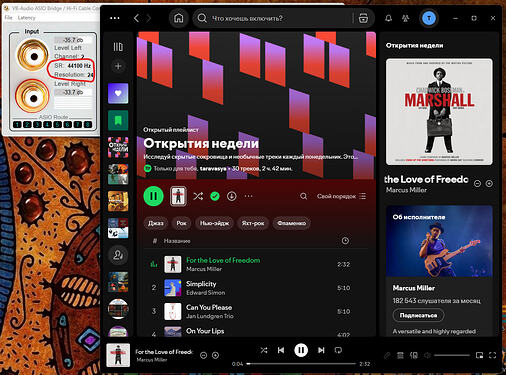Click plus icon next to right panel title
This screenshot has height=375, width=506.
[x=489, y=183]
